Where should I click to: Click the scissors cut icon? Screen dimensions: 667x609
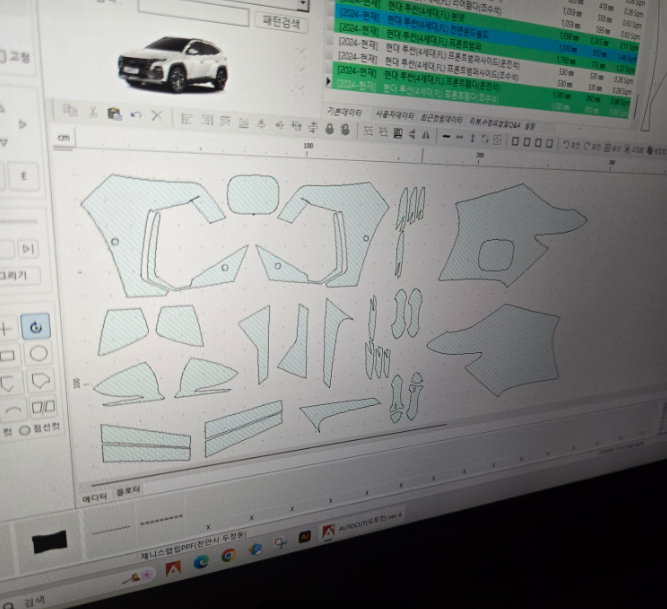pyautogui.click(x=93, y=112)
